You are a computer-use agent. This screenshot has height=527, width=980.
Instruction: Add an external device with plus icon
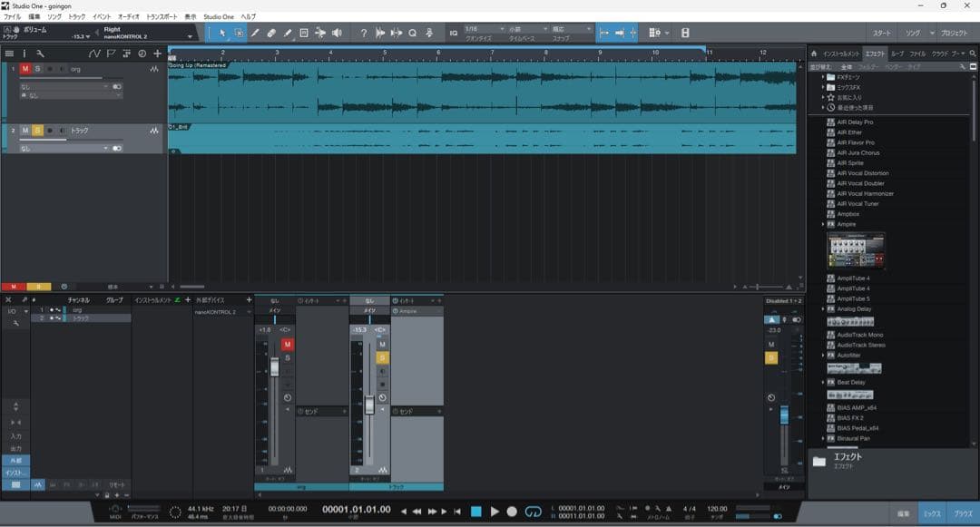click(x=249, y=299)
